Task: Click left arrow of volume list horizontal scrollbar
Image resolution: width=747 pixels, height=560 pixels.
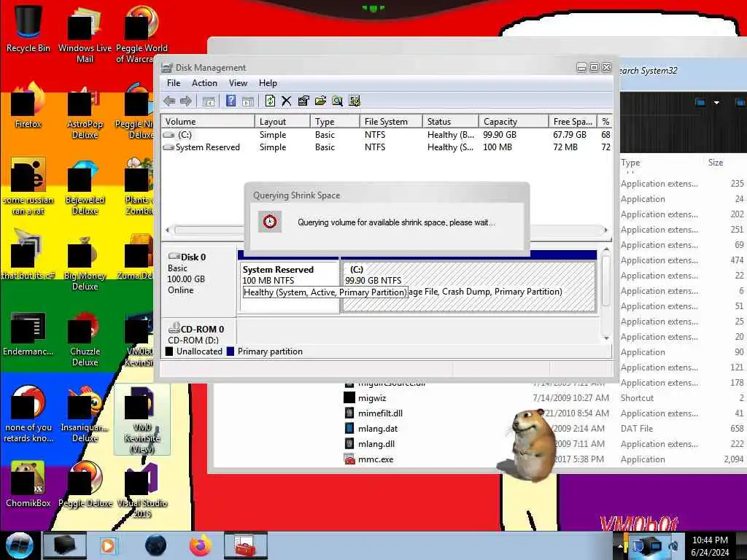Action: (167, 230)
